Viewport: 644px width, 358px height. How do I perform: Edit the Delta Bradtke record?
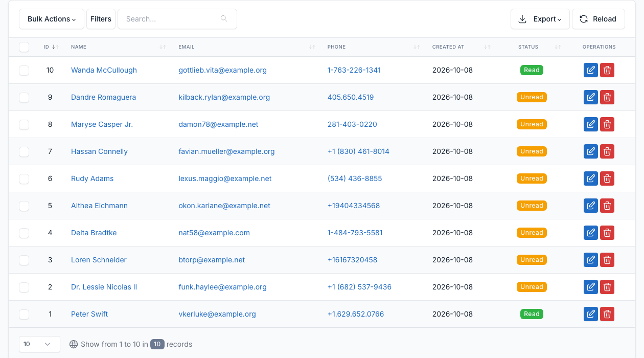pos(591,233)
